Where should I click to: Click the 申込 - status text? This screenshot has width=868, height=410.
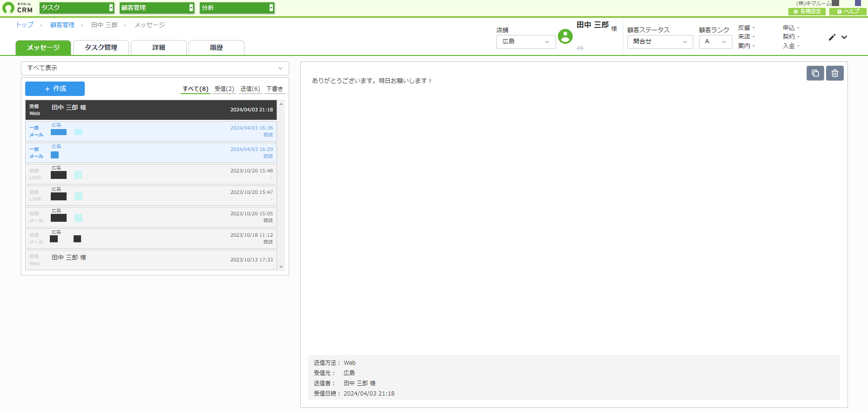pyautogui.click(x=791, y=28)
